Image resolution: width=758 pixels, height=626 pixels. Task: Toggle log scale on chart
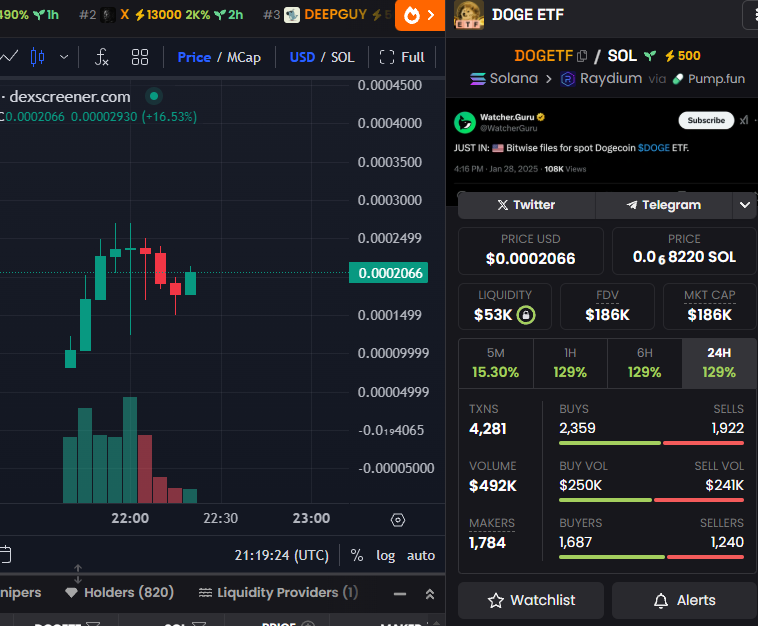[385, 555]
